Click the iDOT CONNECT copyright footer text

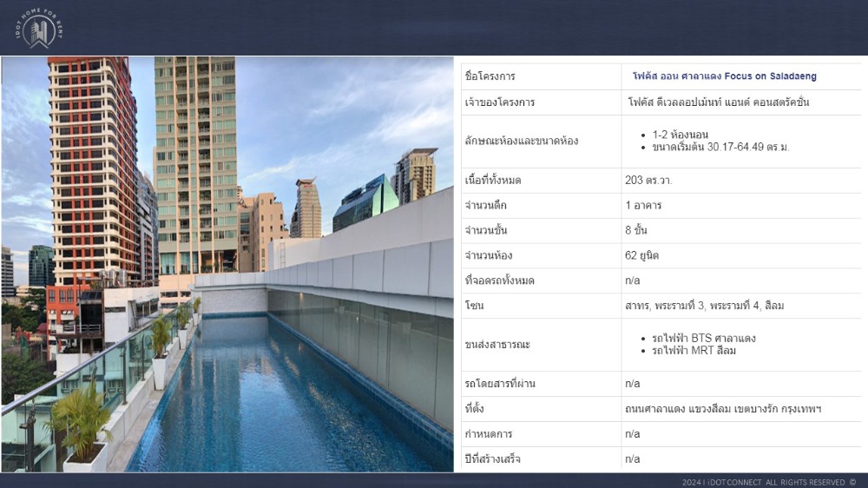click(x=768, y=482)
